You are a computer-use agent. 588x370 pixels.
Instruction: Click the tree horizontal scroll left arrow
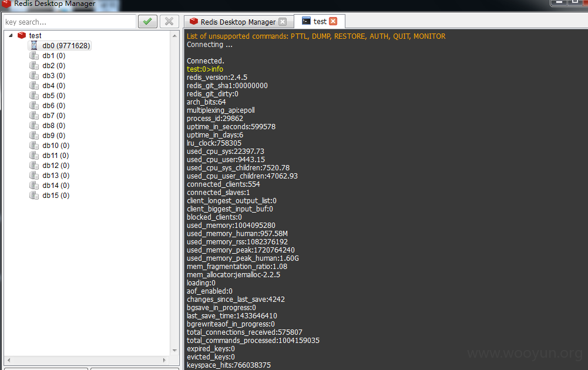[x=9, y=360]
